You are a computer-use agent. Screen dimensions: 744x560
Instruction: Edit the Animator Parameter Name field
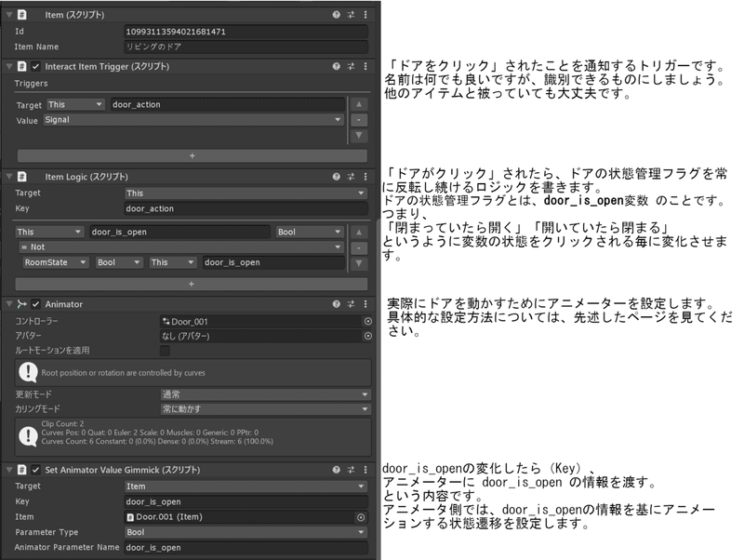coord(246,548)
